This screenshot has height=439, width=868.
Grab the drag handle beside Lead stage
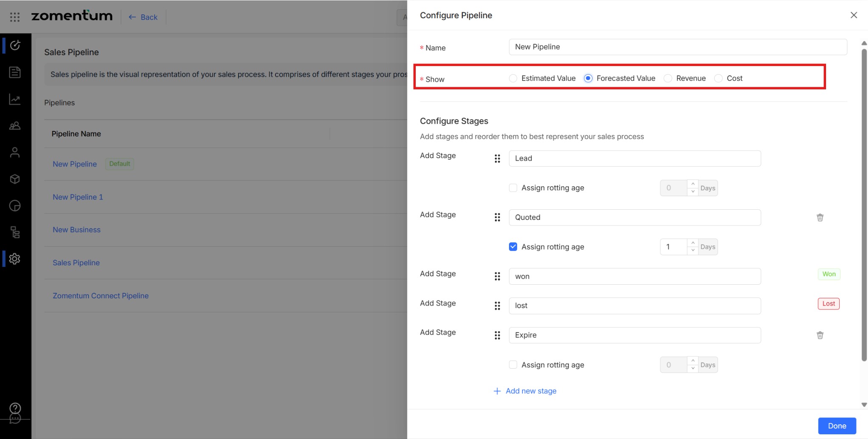pyautogui.click(x=497, y=158)
